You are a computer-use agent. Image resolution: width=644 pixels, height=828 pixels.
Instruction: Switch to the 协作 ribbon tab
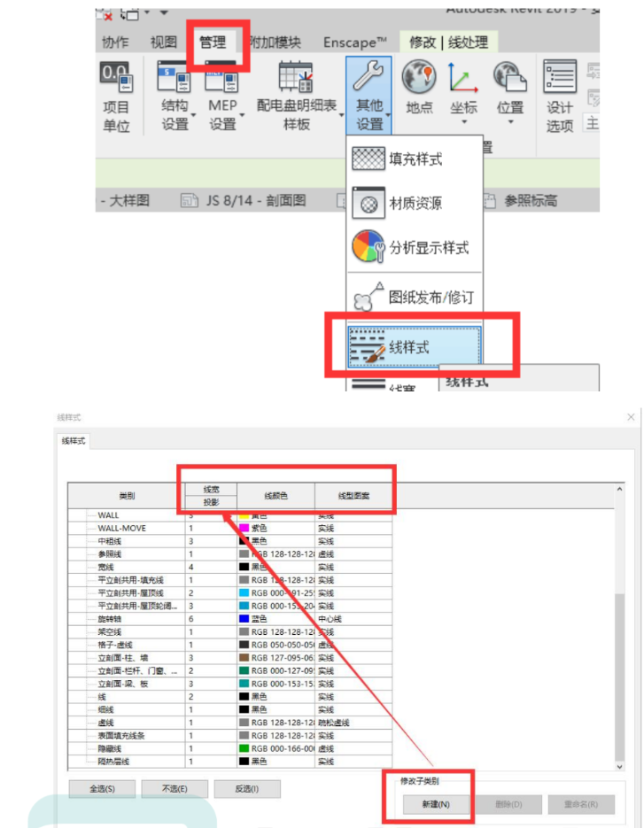pos(115,42)
